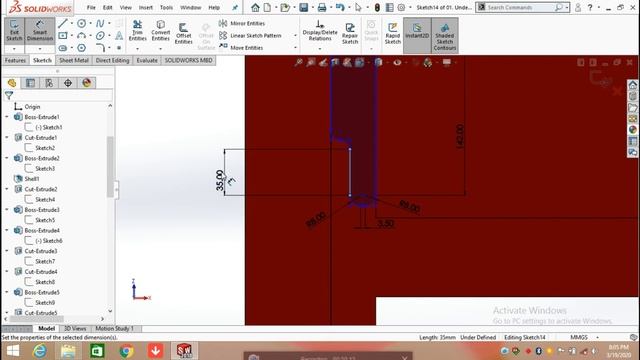Click the Save icon in the title bar
The image size is (640, 360).
(x=303, y=7)
